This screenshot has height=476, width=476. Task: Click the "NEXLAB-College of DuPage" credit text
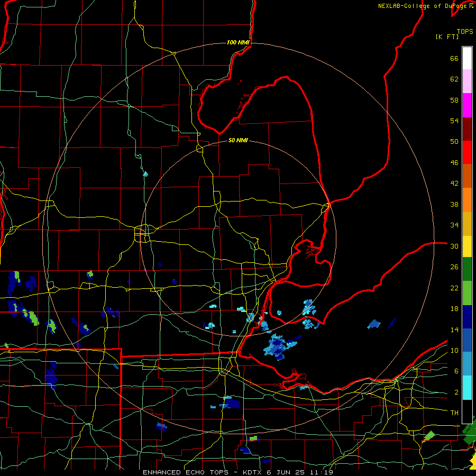[x=423, y=6]
